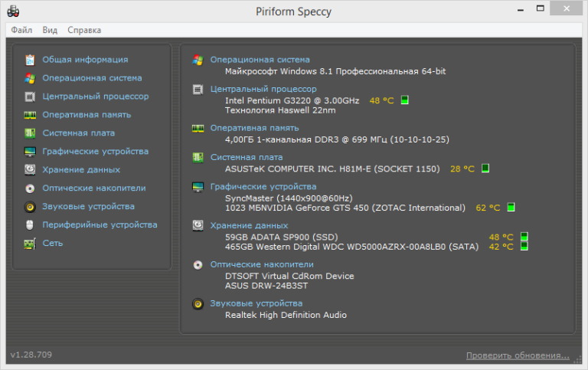
Task: Click the Графические устройства monitor icon in sidebar
Action: tap(30, 152)
